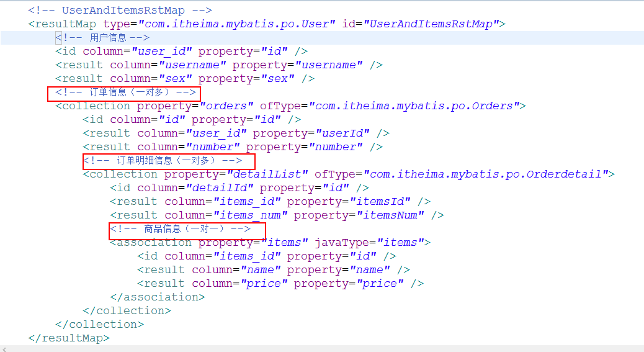Click the javaType="items" attribute
This screenshot has height=352, width=644.
pos(370,242)
